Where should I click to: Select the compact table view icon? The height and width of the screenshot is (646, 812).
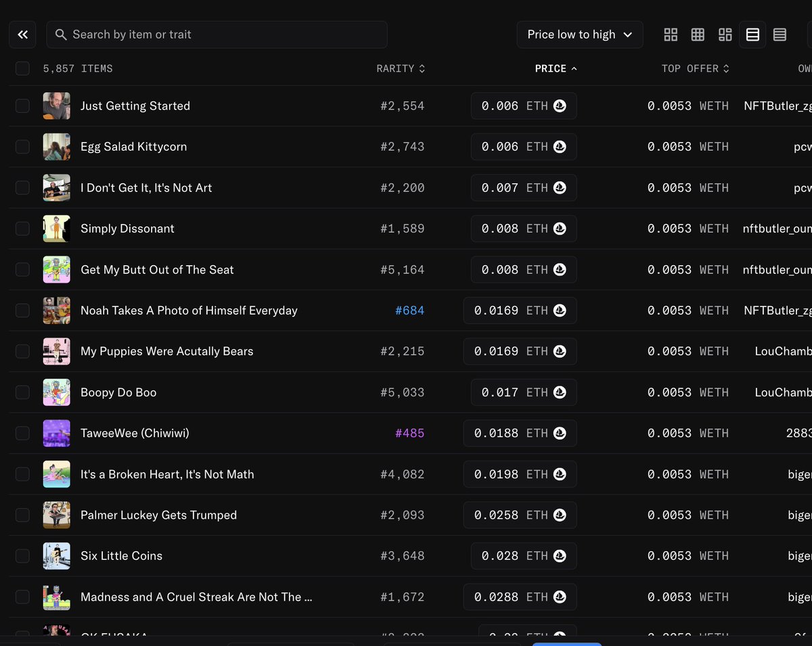[780, 34]
